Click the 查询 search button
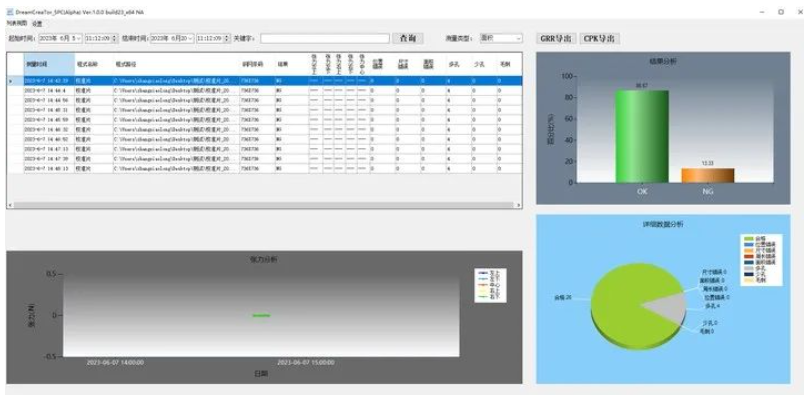The width and height of the screenshot is (804, 395). [408, 38]
